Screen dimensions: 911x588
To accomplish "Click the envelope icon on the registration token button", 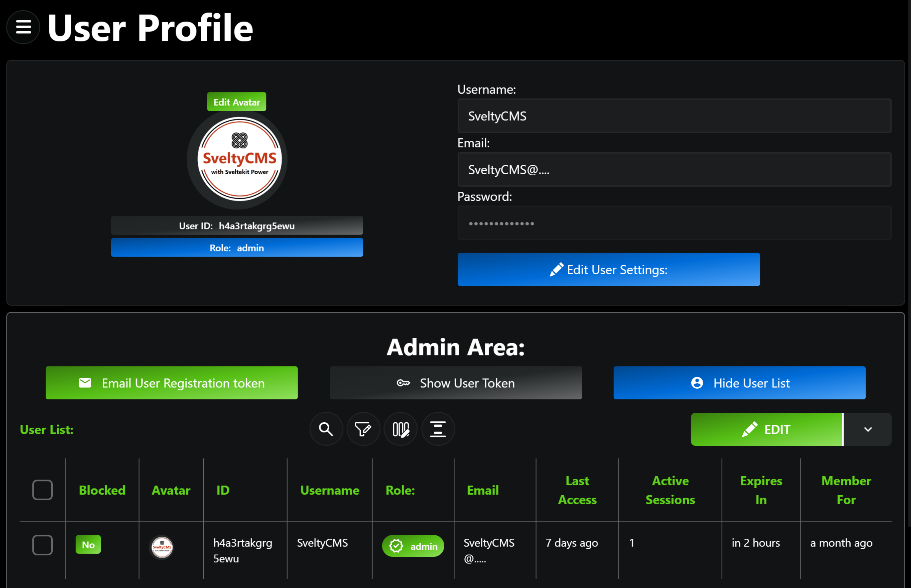I will point(85,383).
